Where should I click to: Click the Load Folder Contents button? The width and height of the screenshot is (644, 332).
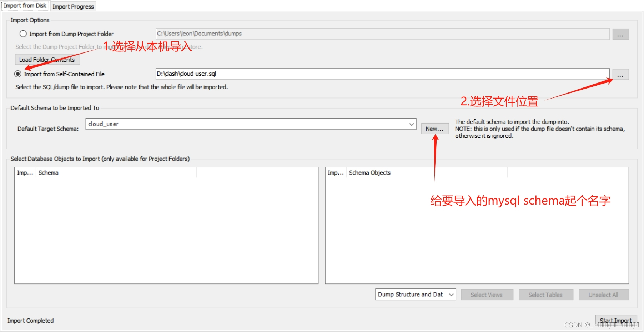[x=47, y=59]
